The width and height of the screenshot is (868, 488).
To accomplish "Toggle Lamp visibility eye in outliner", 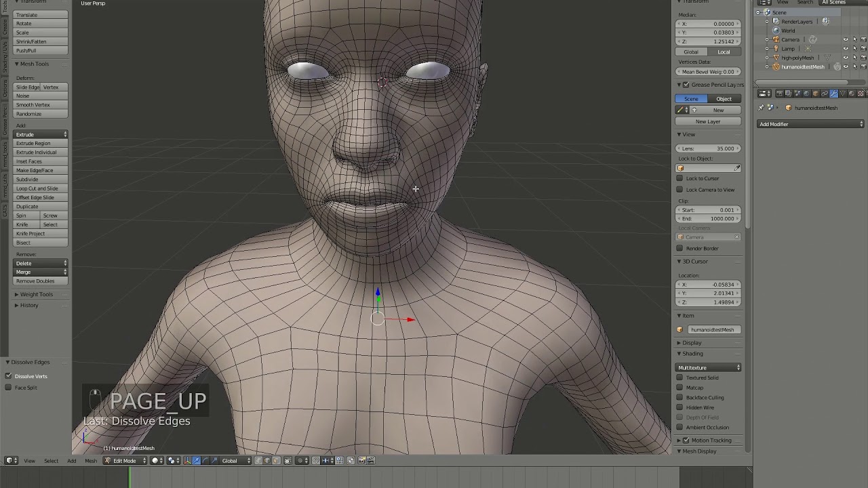I will point(846,49).
